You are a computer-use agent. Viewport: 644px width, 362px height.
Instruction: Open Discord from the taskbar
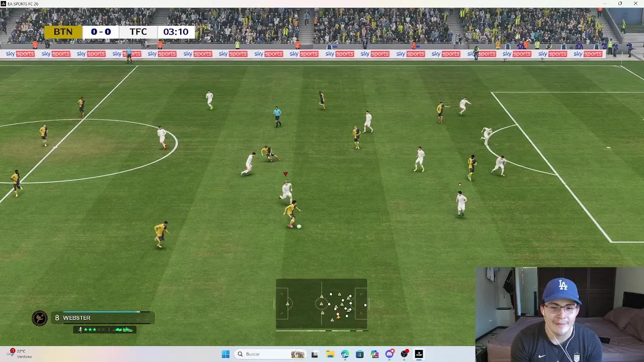(x=389, y=354)
